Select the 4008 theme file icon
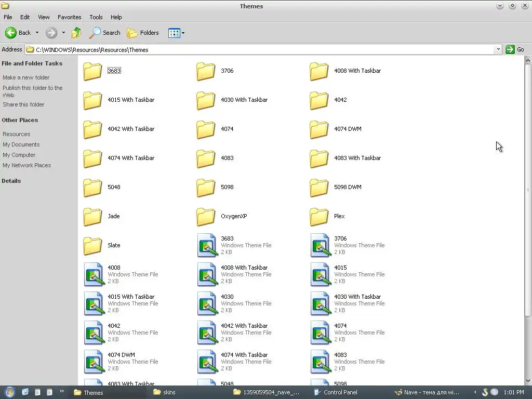 point(94,274)
